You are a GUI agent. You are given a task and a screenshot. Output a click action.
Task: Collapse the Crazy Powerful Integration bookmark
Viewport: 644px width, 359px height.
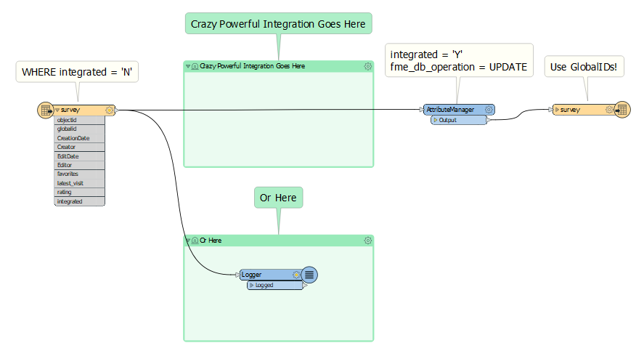coord(188,66)
